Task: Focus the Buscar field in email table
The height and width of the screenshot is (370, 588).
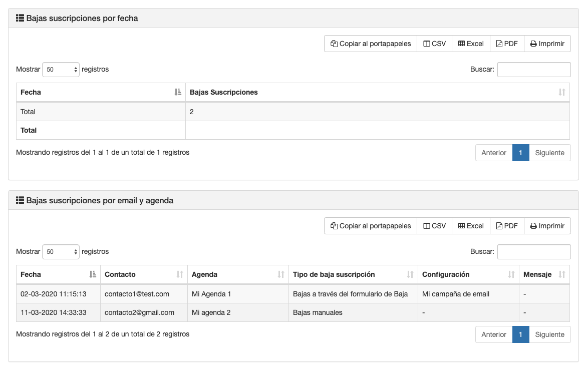Action: [x=533, y=252]
